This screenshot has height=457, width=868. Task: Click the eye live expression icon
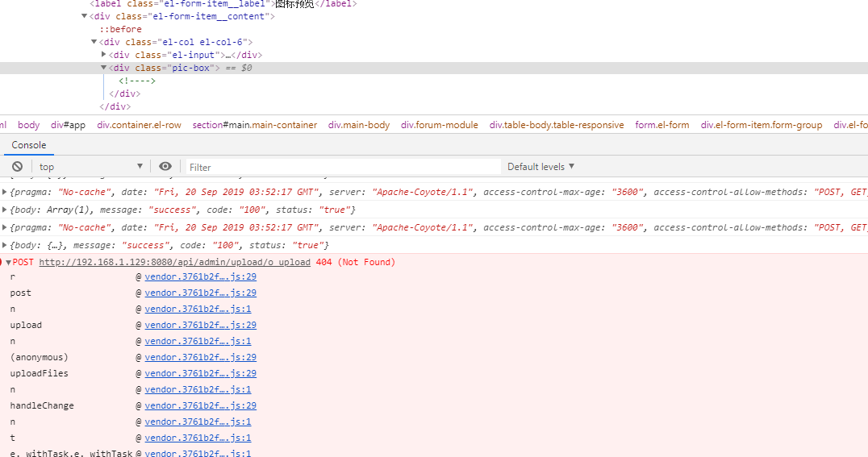click(165, 167)
